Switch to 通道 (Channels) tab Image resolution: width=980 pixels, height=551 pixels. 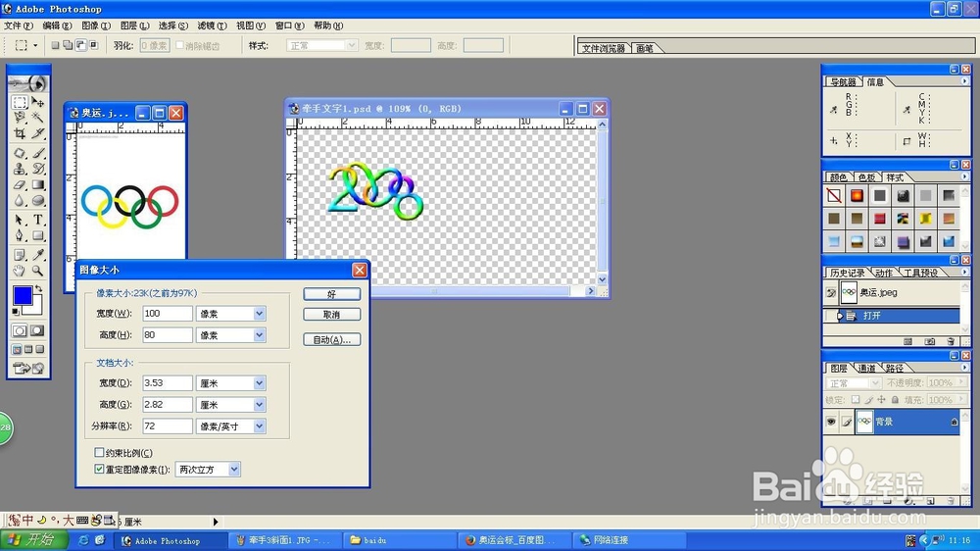tap(866, 368)
